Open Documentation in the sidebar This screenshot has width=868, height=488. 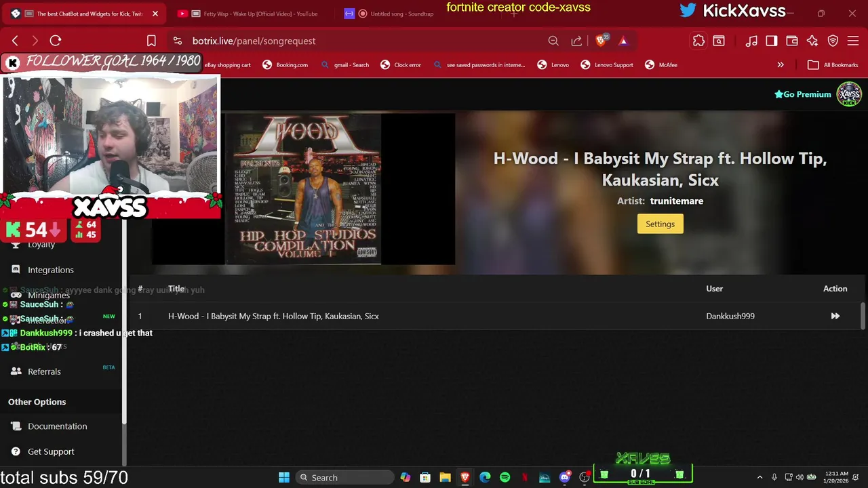coord(58,426)
